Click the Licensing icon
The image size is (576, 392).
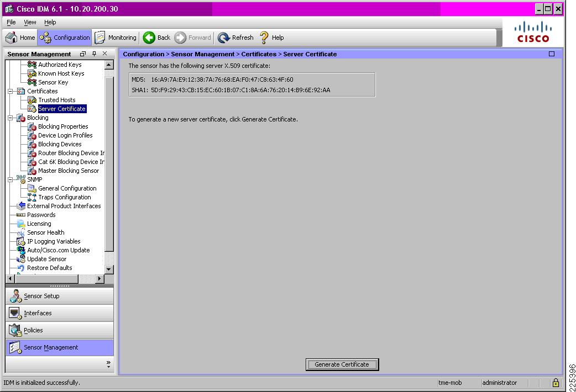(x=21, y=224)
